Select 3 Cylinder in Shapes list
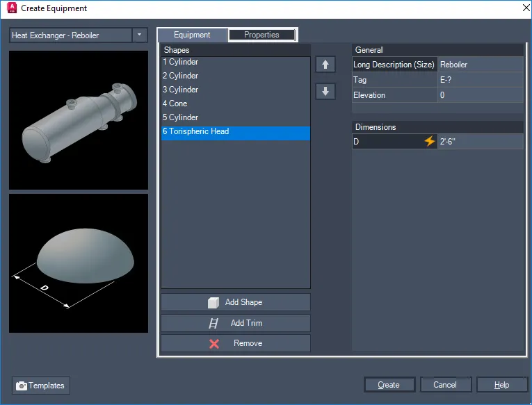This screenshot has height=405, width=532. (236, 90)
